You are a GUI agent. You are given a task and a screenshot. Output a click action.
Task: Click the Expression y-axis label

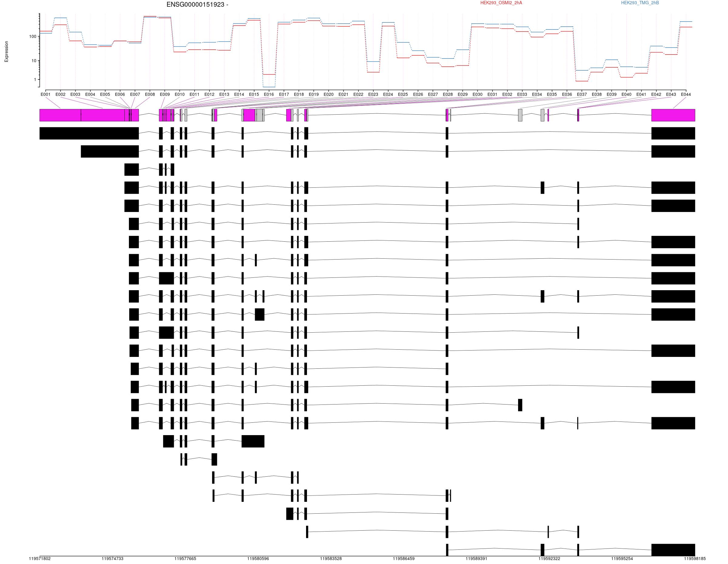pyautogui.click(x=6, y=52)
